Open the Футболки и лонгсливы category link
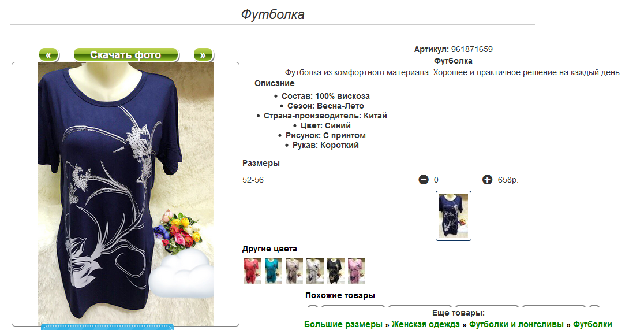The image size is (644, 330). point(516,325)
